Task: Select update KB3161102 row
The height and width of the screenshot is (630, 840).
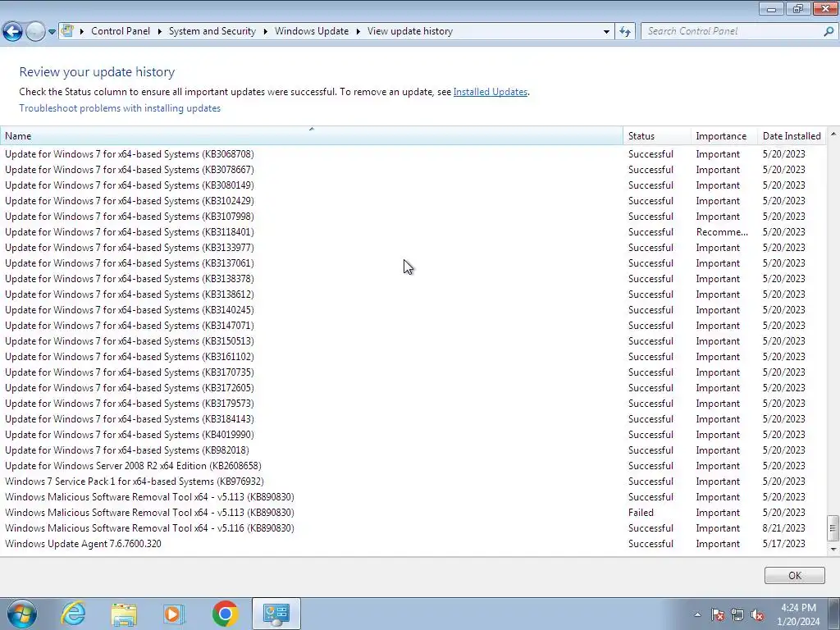Action: coord(413,356)
